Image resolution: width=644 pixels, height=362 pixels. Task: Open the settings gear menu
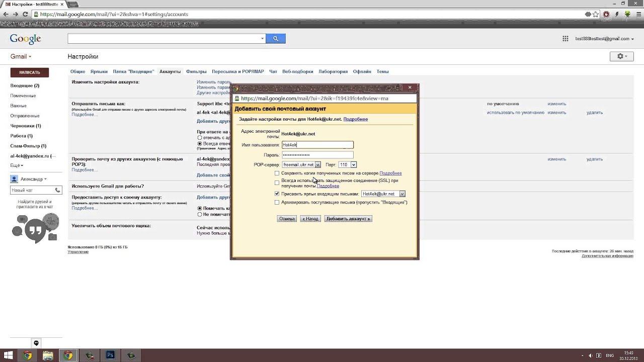(x=622, y=56)
